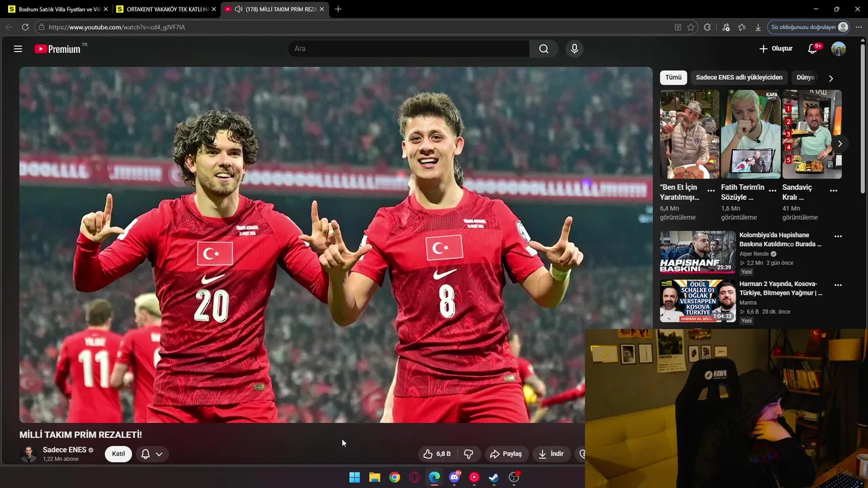Select the Dünya filter chip
Screen dimensions: 868x488
[x=806, y=77]
